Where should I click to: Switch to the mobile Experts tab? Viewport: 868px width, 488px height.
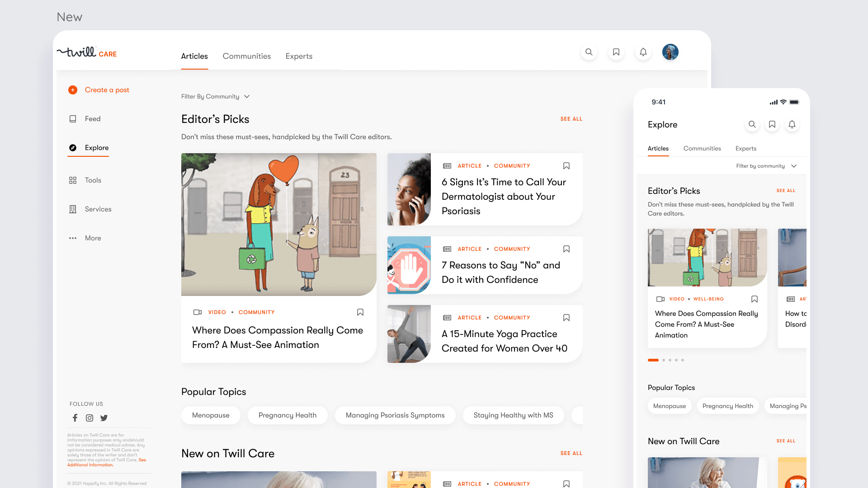pos(745,148)
